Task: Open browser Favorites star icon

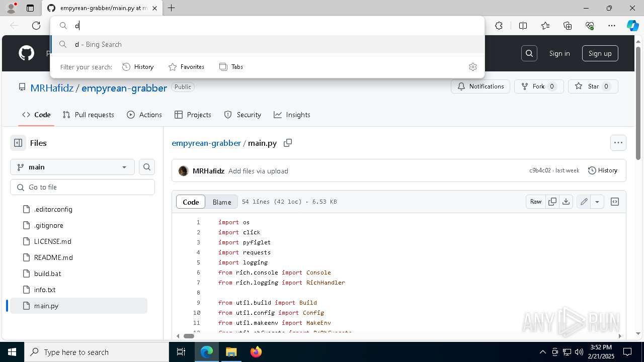Action: point(545,26)
